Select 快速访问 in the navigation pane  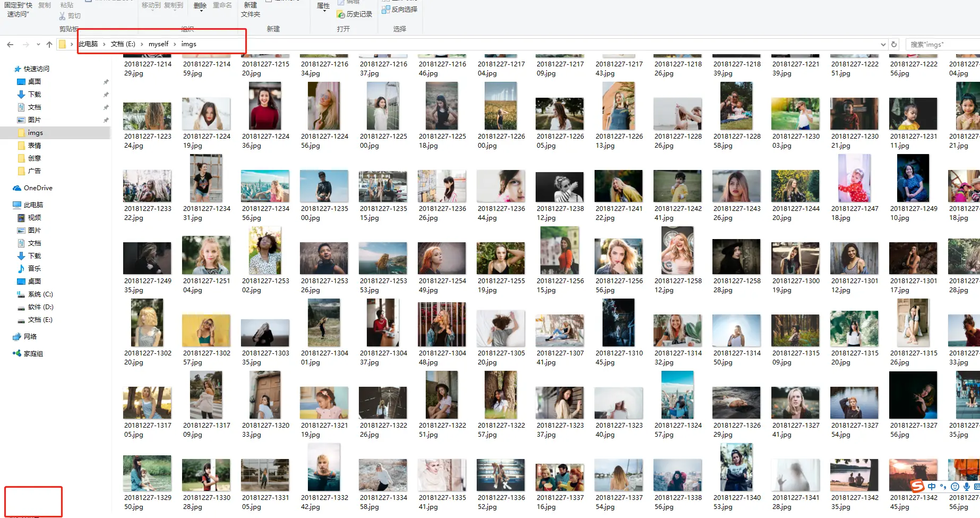[x=31, y=69]
